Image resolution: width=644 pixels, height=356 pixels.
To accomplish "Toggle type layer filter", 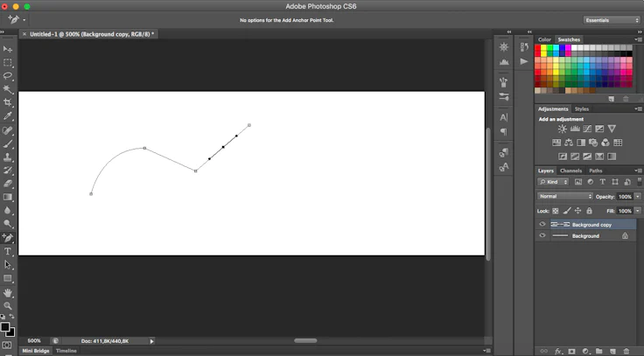I will [603, 181].
